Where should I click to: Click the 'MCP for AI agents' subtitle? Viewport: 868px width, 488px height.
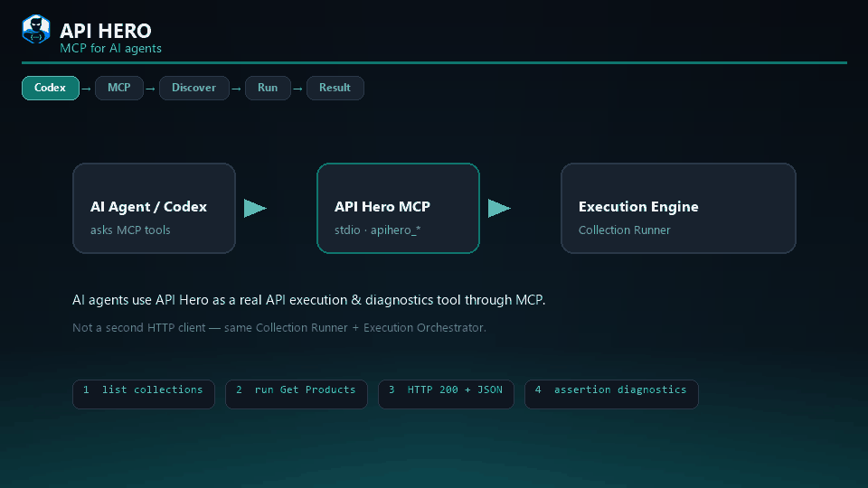pos(110,48)
